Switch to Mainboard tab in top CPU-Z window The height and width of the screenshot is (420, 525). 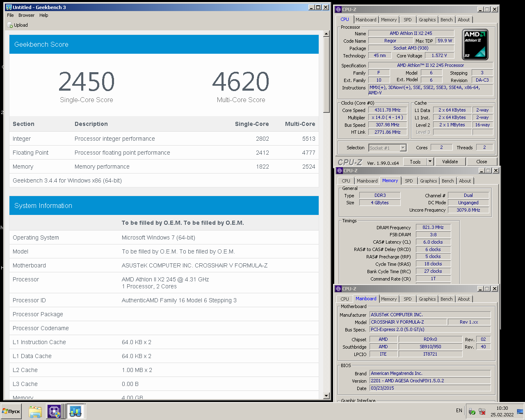tap(366, 20)
